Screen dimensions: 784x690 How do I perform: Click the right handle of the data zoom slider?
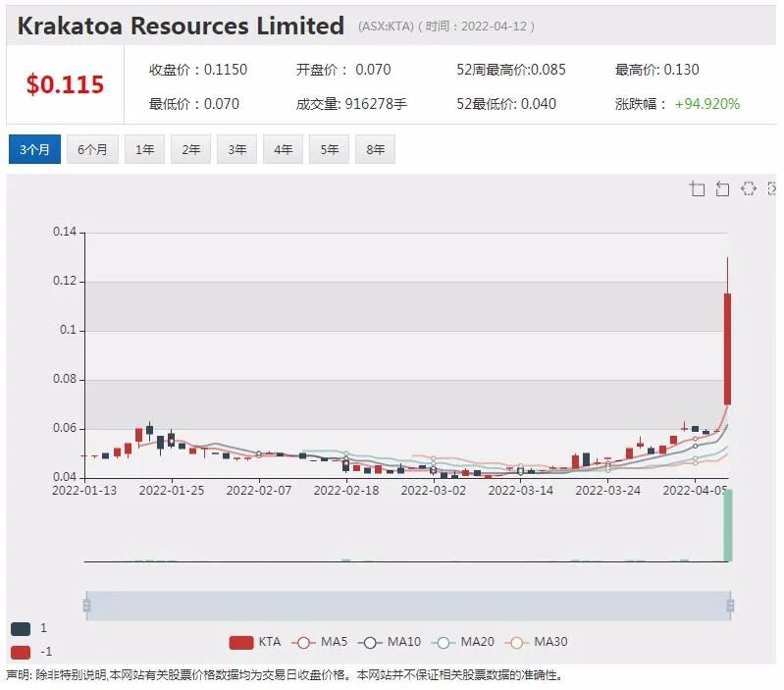point(730,606)
